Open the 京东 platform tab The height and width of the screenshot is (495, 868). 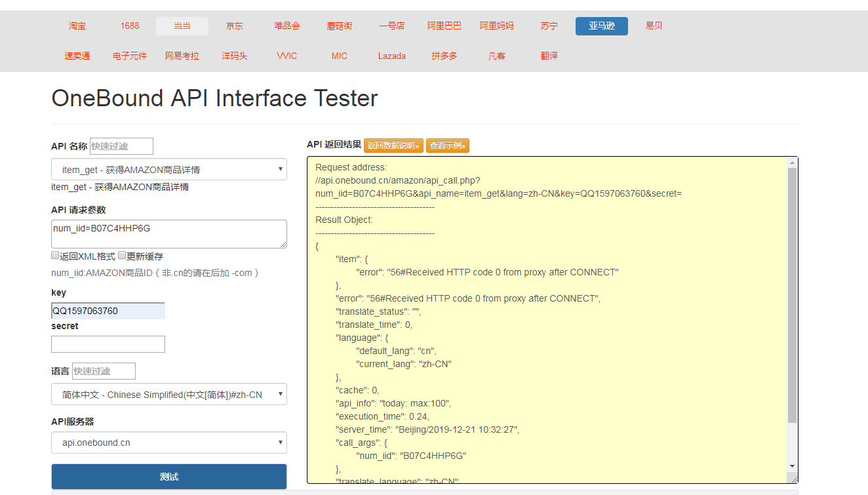(x=235, y=26)
